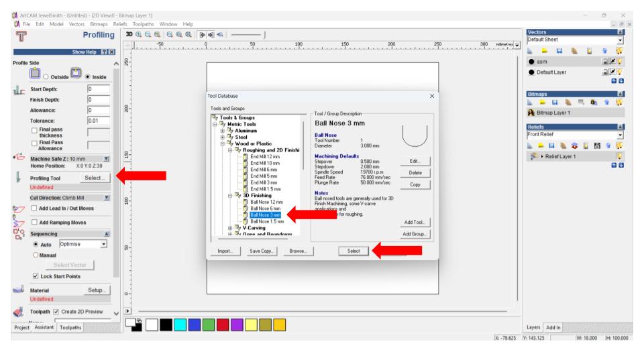Click the color swap squares beside palette
This screenshot has width=644, height=362.
tap(133, 324)
